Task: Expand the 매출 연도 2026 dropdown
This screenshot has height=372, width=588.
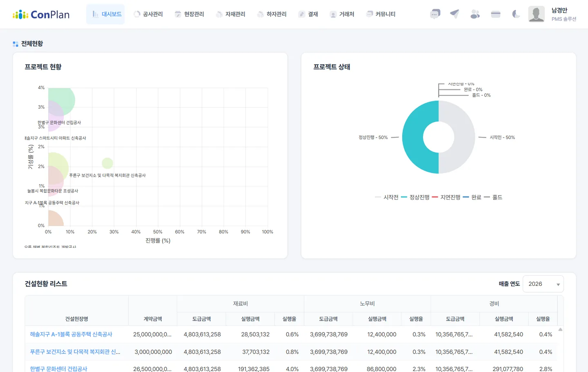Action: pos(543,284)
